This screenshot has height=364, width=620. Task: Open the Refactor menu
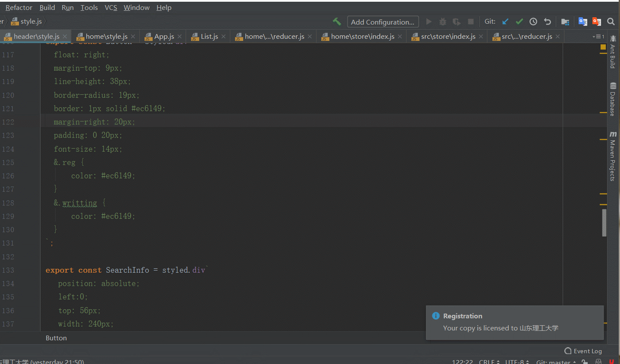(x=19, y=8)
